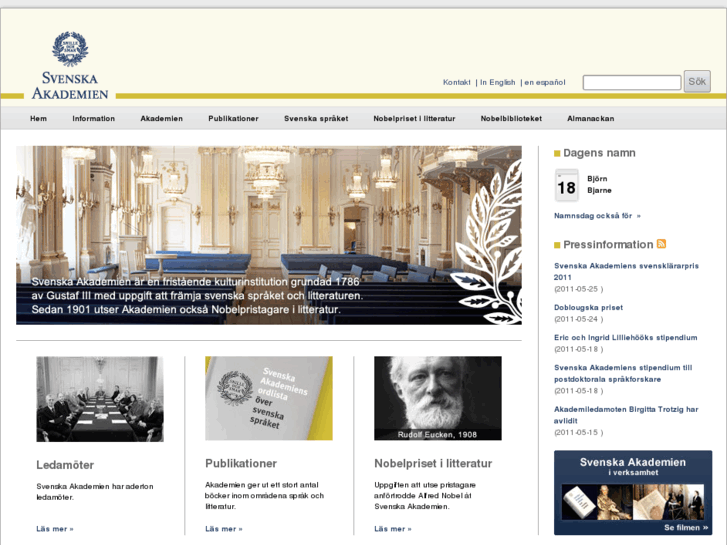The width and height of the screenshot is (727, 545).
Task: Open the Svenska Akademien i verksamhet film banner
Action: (x=633, y=493)
